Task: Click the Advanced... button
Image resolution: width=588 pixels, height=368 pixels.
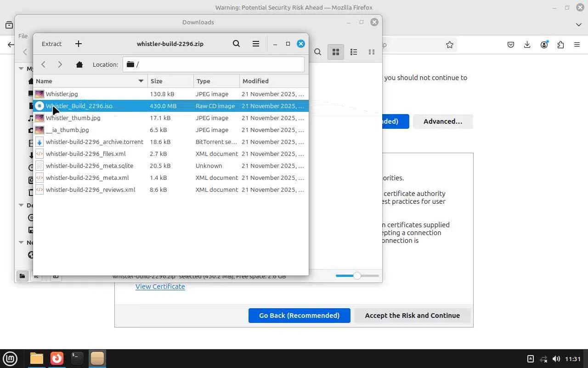Action: tap(443, 121)
